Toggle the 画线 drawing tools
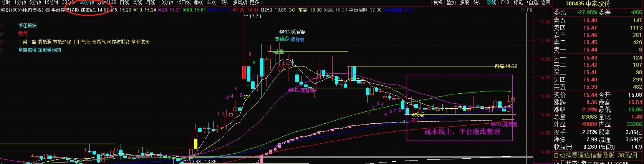 491,2
